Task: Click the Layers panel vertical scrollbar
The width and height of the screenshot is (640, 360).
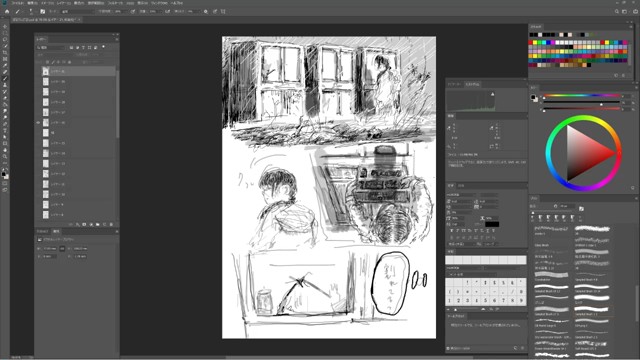Action: pos(118,104)
